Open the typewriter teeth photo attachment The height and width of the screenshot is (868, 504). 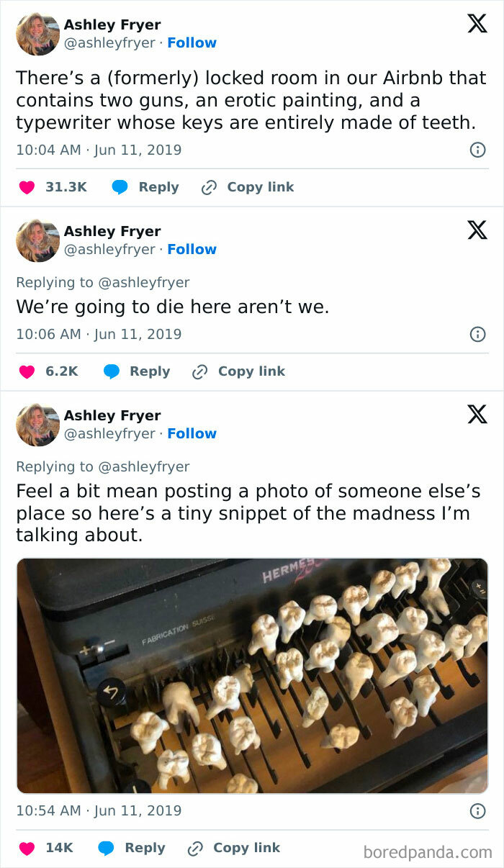click(252, 673)
